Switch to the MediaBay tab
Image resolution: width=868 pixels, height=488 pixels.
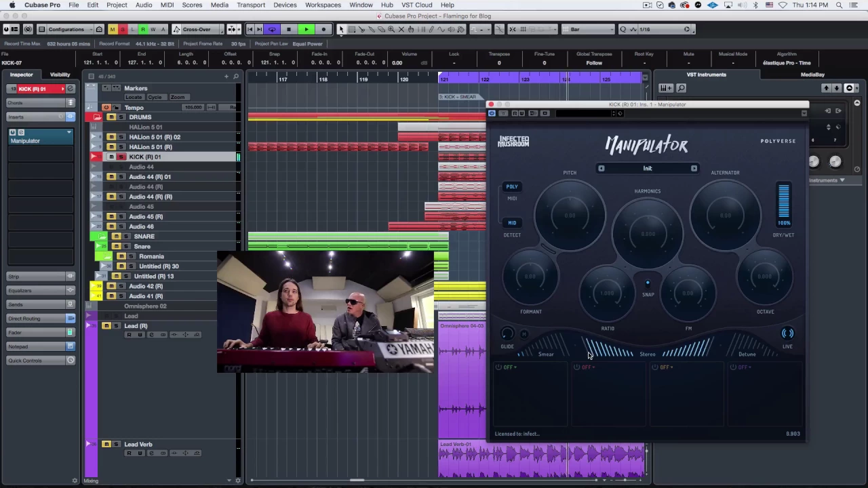812,75
